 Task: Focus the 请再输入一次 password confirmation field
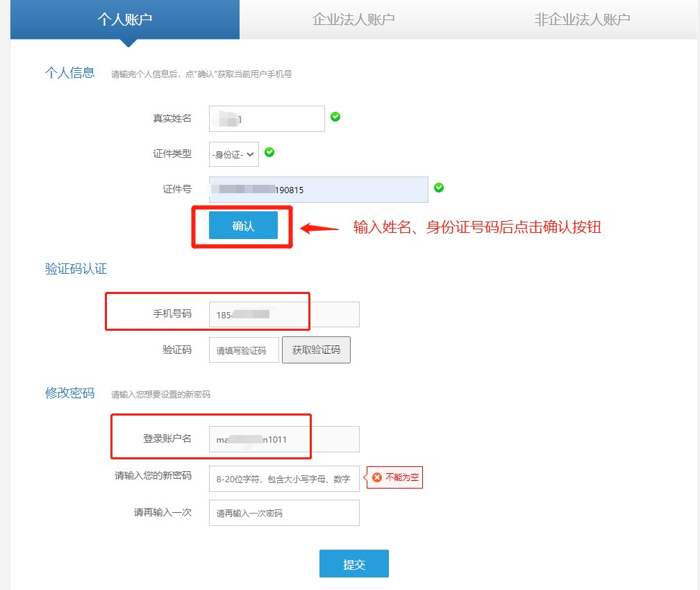283,513
